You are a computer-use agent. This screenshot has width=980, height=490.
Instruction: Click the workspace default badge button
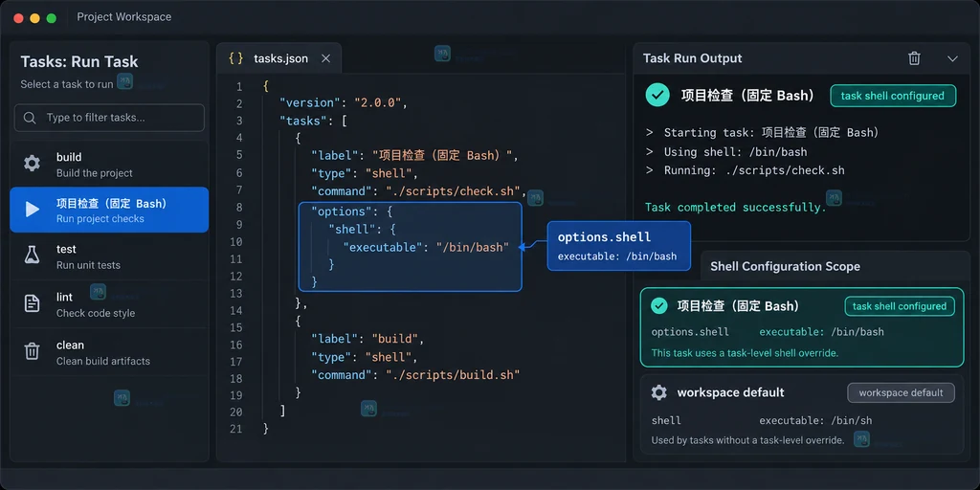pos(901,392)
